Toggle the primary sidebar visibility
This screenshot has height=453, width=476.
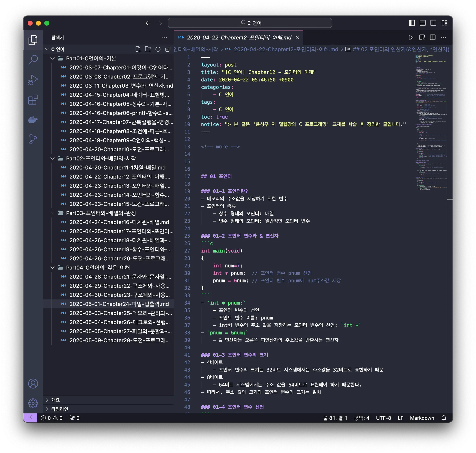click(412, 23)
